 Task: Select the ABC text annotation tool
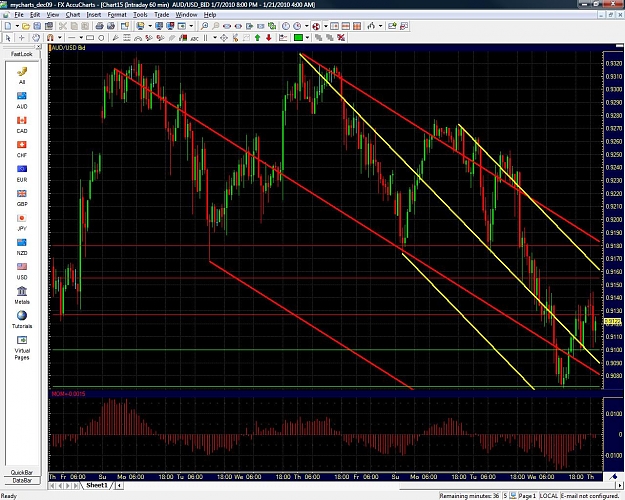(x=195, y=38)
